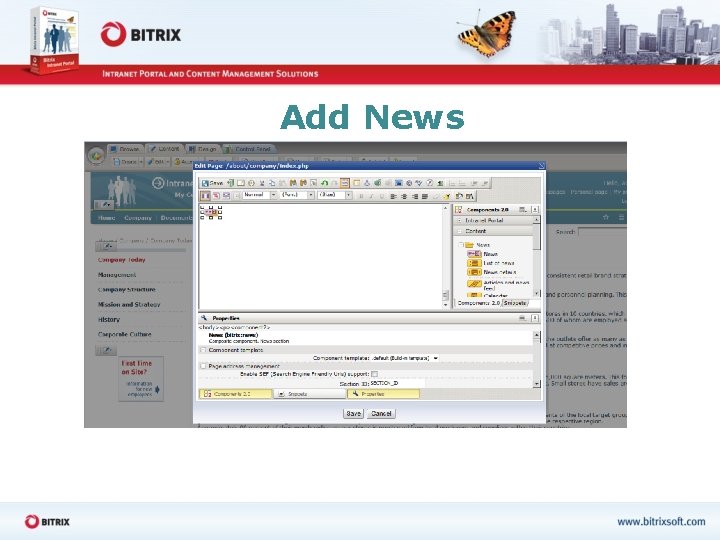
Task: Open the Component template dropdown
Action: point(405,358)
